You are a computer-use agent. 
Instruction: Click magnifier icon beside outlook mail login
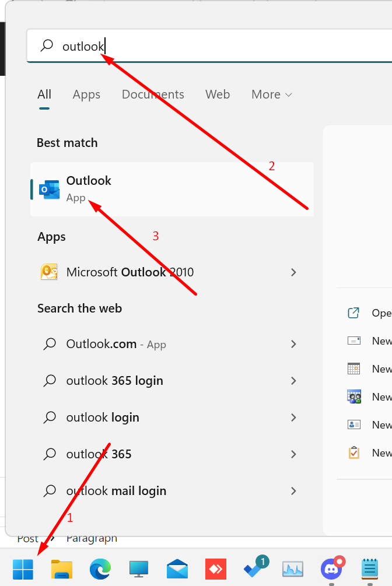pos(50,491)
